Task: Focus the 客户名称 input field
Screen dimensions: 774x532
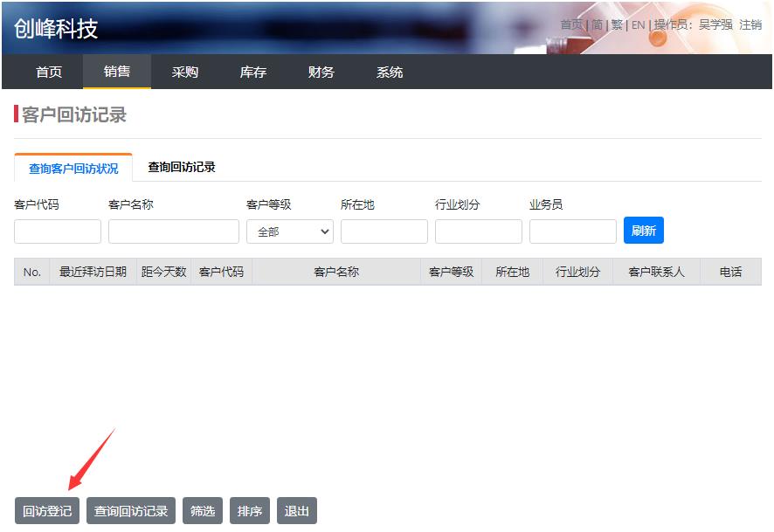Action: coord(174,231)
